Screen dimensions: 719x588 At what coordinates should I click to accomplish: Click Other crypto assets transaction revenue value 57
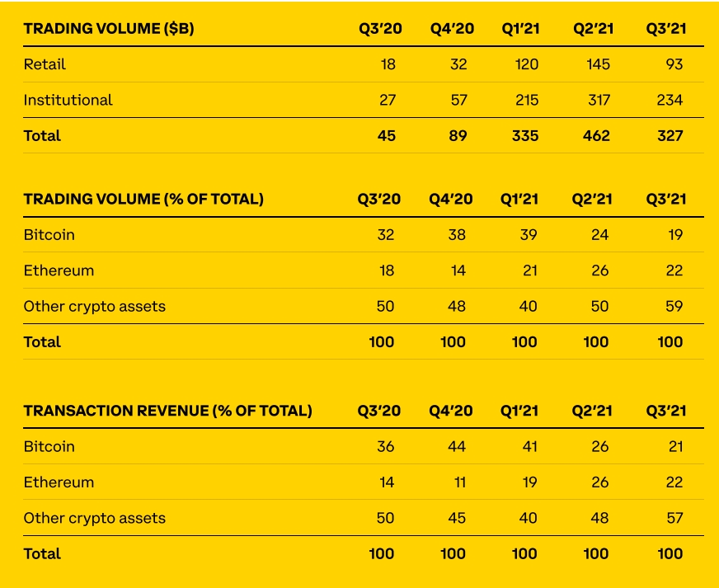tap(674, 518)
